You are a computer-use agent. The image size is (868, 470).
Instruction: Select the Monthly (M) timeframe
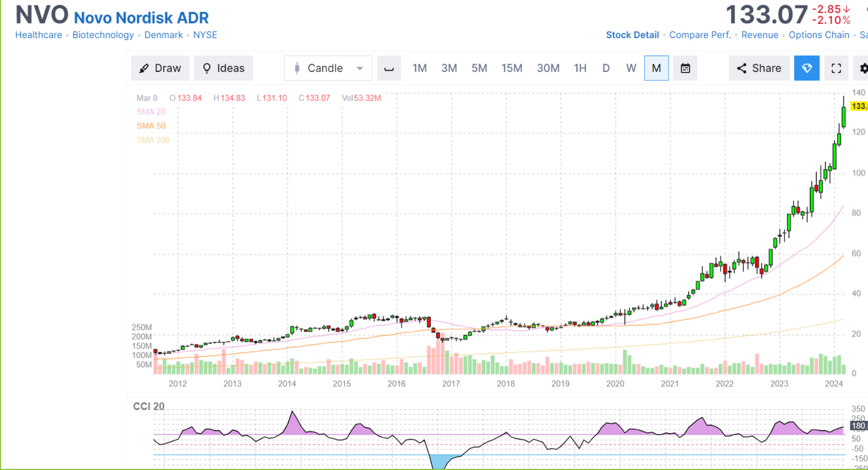click(x=656, y=68)
